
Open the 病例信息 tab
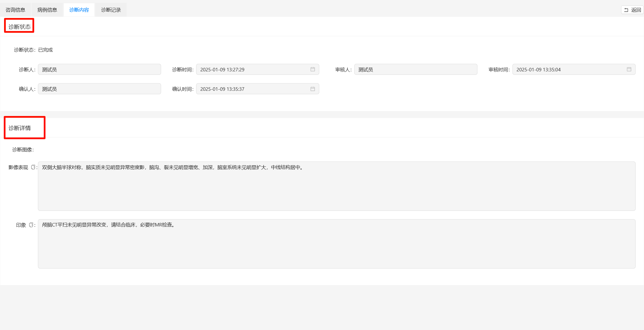click(47, 10)
